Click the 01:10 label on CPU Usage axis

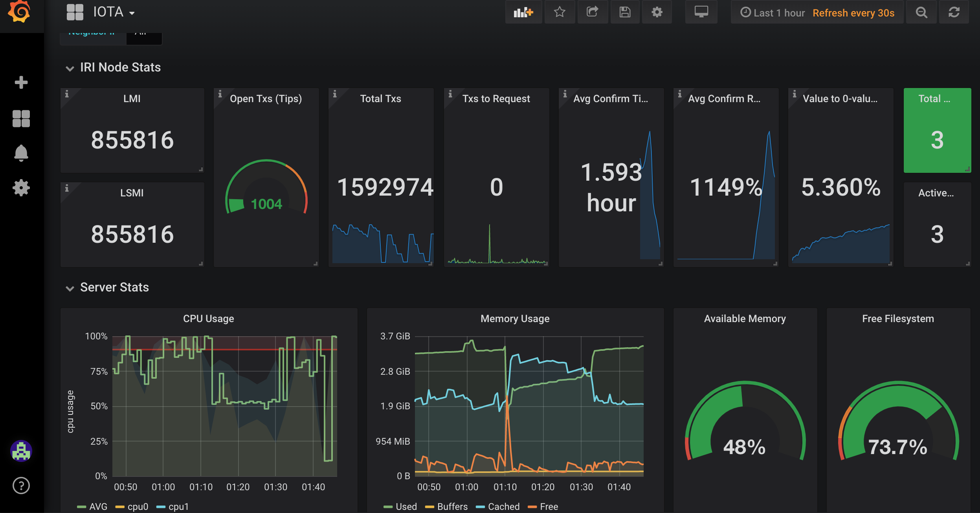pos(201,487)
